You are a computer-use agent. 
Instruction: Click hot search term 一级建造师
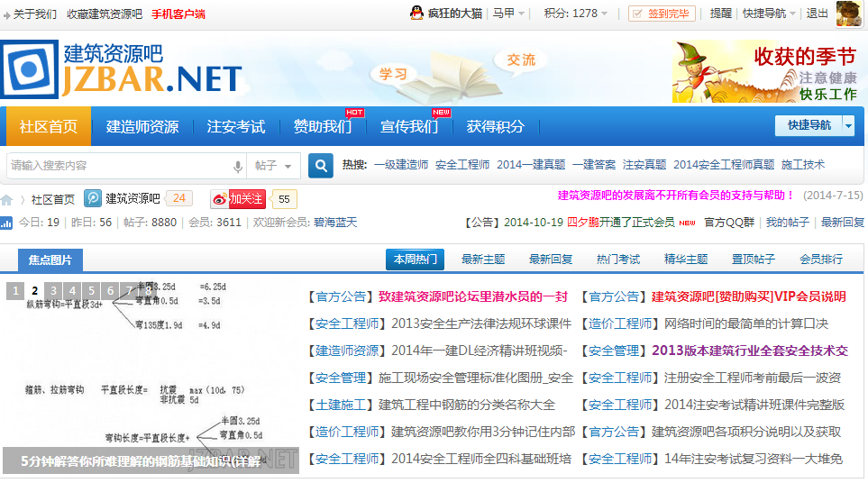pyautogui.click(x=401, y=165)
